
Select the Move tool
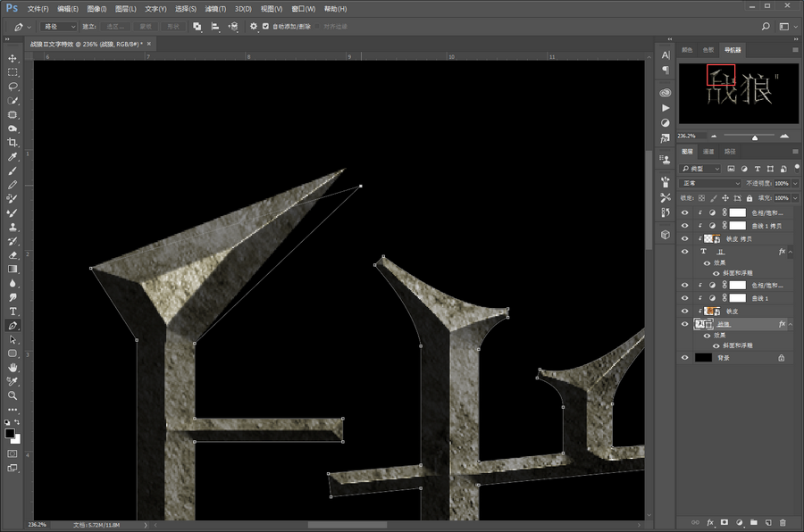point(13,58)
